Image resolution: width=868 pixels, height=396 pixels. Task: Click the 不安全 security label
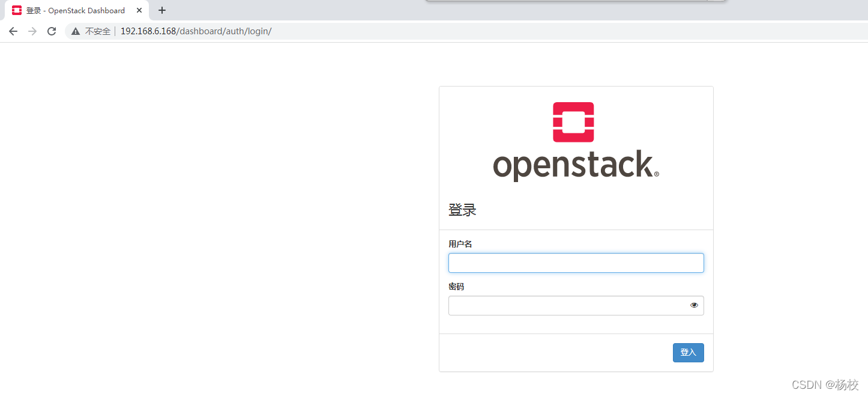coord(98,31)
